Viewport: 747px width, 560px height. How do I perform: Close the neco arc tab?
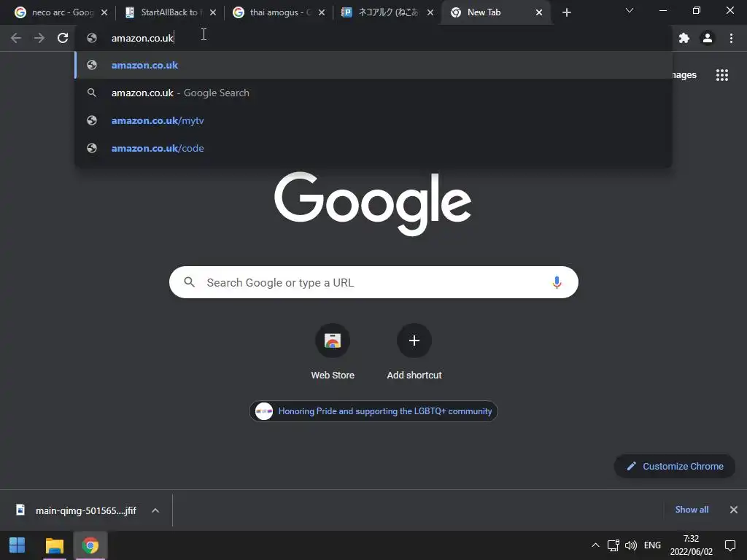tap(104, 12)
